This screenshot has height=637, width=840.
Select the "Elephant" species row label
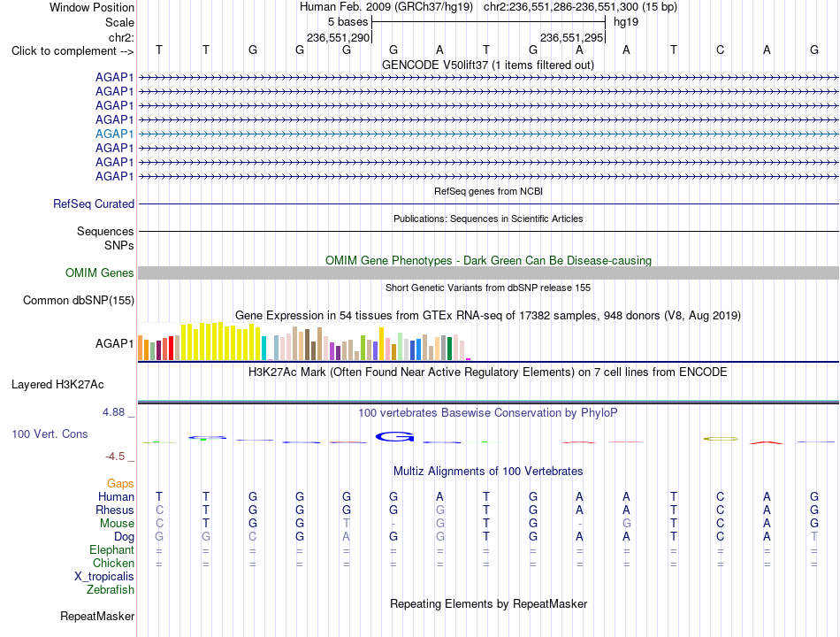pos(111,549)
